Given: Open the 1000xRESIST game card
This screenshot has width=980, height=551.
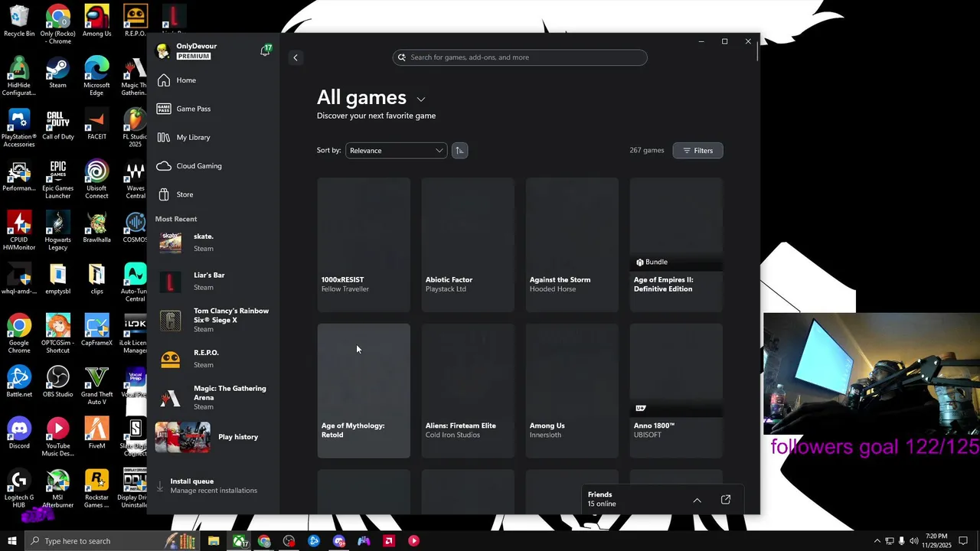Looking at the screenshot, I should click(x=364, y=245).
